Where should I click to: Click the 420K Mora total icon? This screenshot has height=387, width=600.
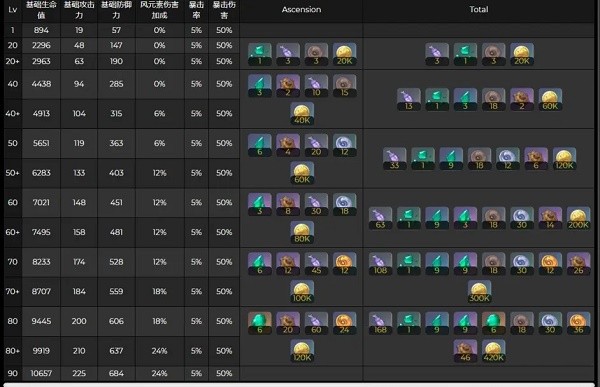coord(494,351)
